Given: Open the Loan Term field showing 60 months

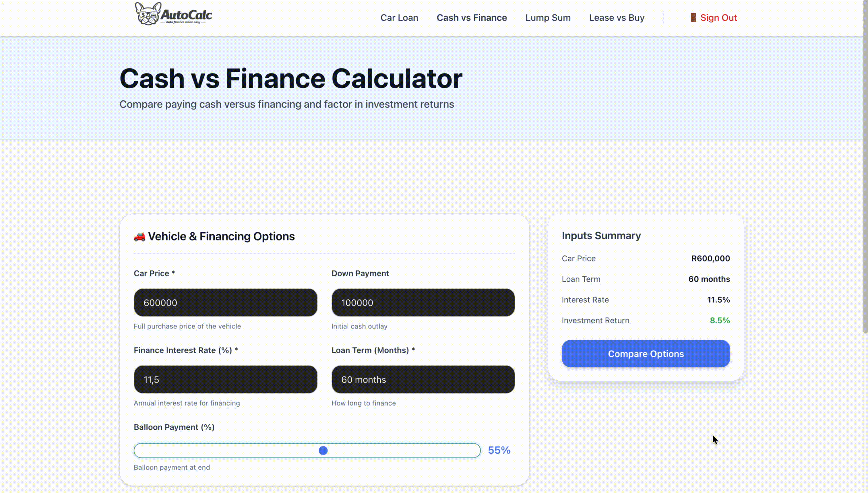Looking at the screenshot, I should click(x=423, y=379).
